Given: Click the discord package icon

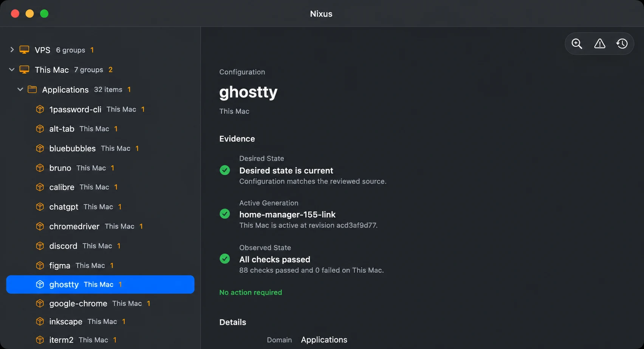Looking at the screenshot, I should [x=40, y=246].
